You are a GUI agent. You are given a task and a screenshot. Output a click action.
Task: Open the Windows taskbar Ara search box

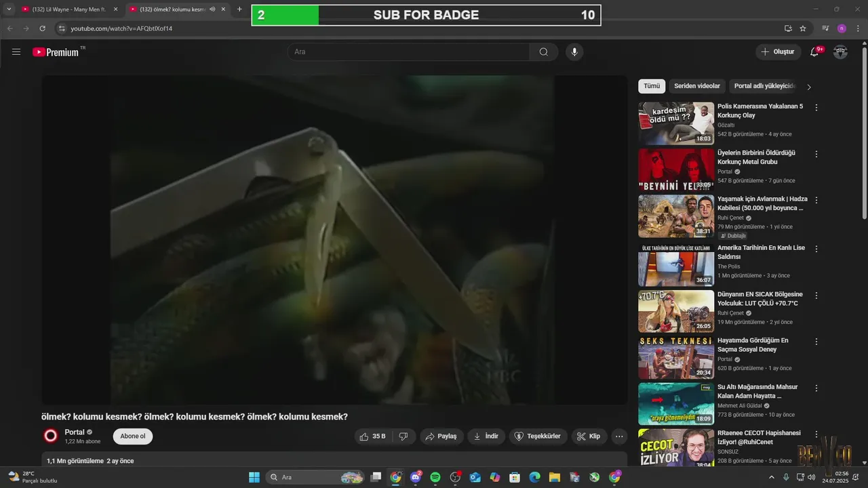pos(316,477)
